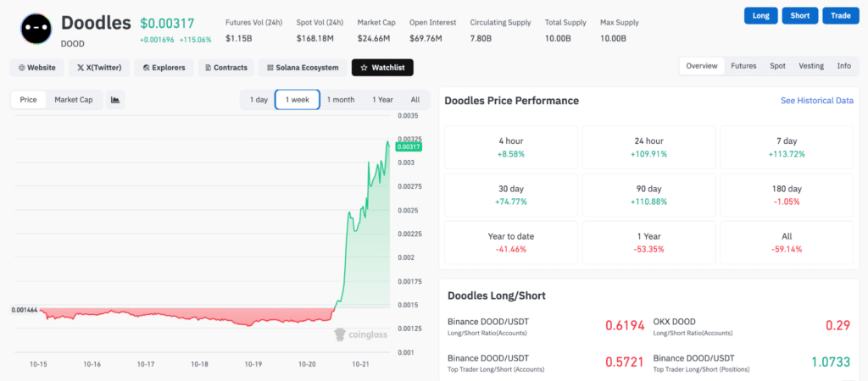
Task: Open the Explorers button
Action: point(164,68)
